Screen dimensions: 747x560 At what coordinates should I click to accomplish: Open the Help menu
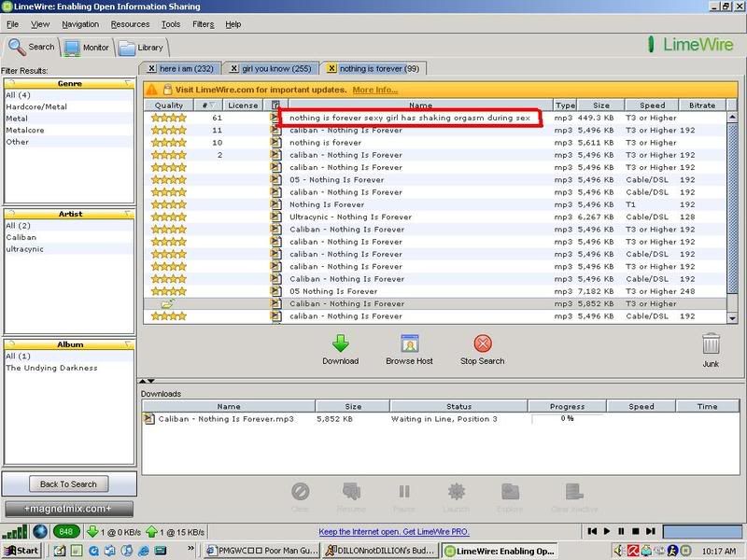(x=233, y=24)
